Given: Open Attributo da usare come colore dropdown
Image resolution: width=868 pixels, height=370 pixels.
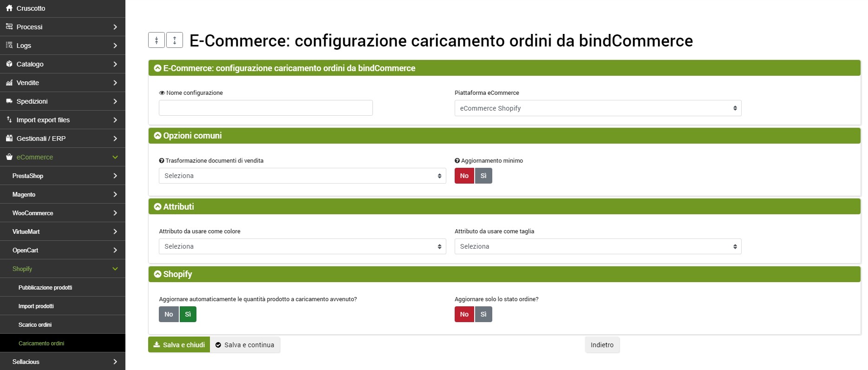Looking at the screenshot, I should [x=302, y=246].
